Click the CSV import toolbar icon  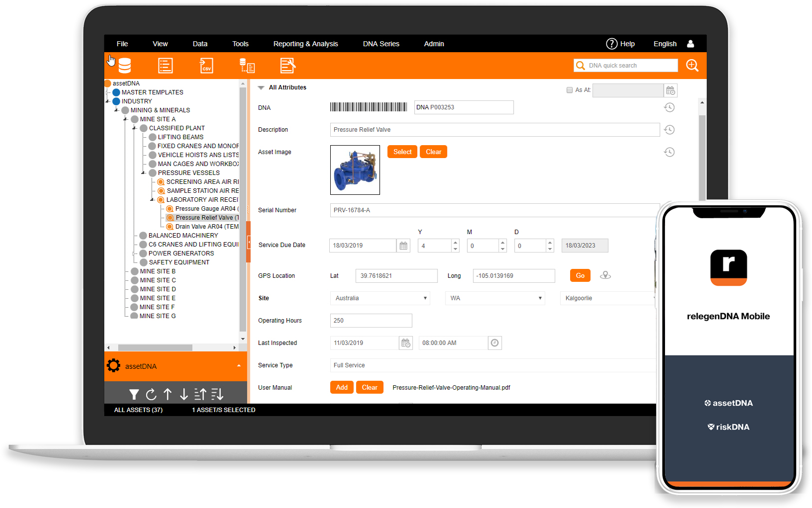(206, 66)
